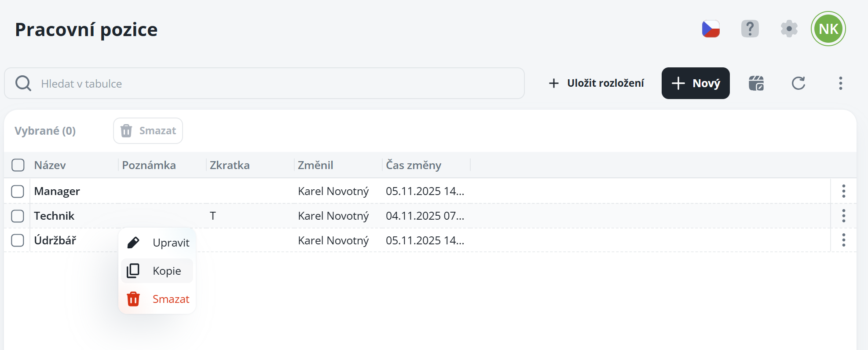Open settings via the gear icon
This screenshot has width=868, height=350.
click(789, 29)
